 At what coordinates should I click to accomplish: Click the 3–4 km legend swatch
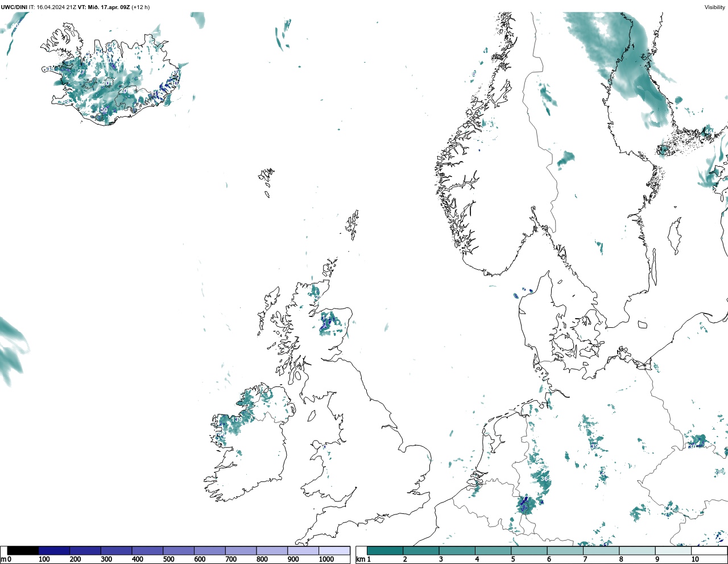[457, 551]
